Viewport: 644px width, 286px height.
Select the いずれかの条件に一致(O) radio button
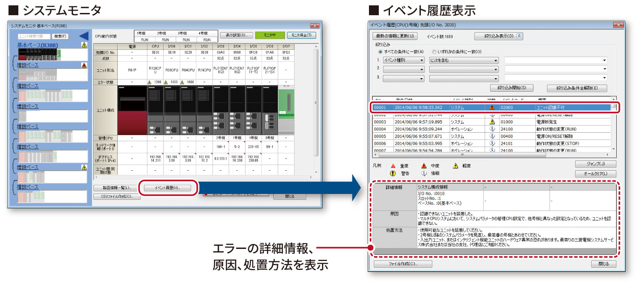point(434,52)
